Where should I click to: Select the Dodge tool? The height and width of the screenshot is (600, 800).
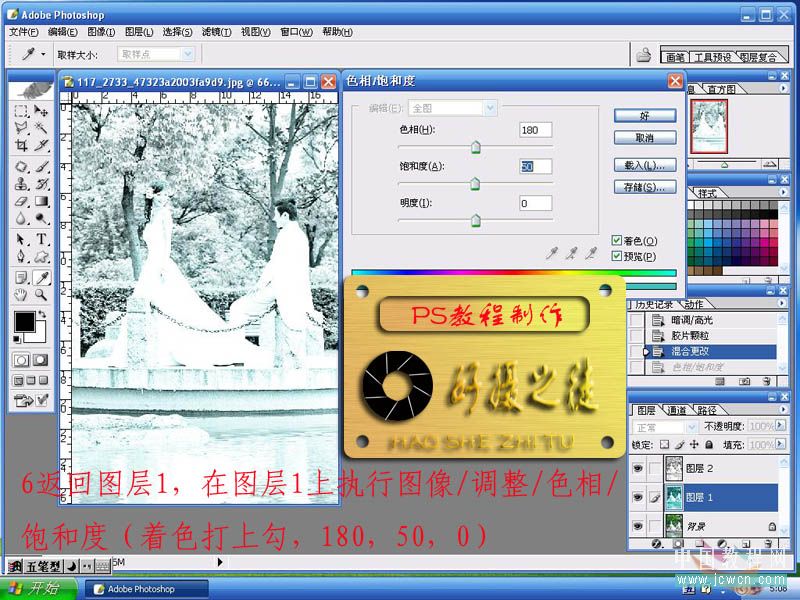pos(41,219)
